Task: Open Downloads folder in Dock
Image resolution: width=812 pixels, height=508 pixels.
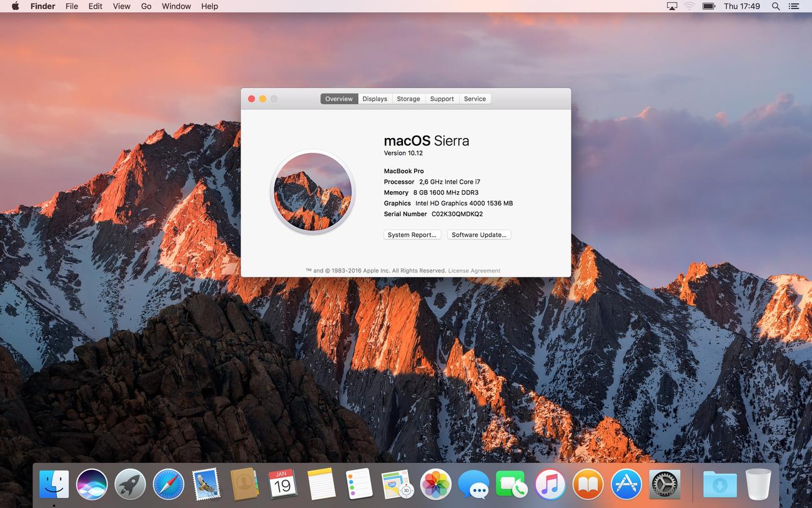Action: tap(720, 485)
